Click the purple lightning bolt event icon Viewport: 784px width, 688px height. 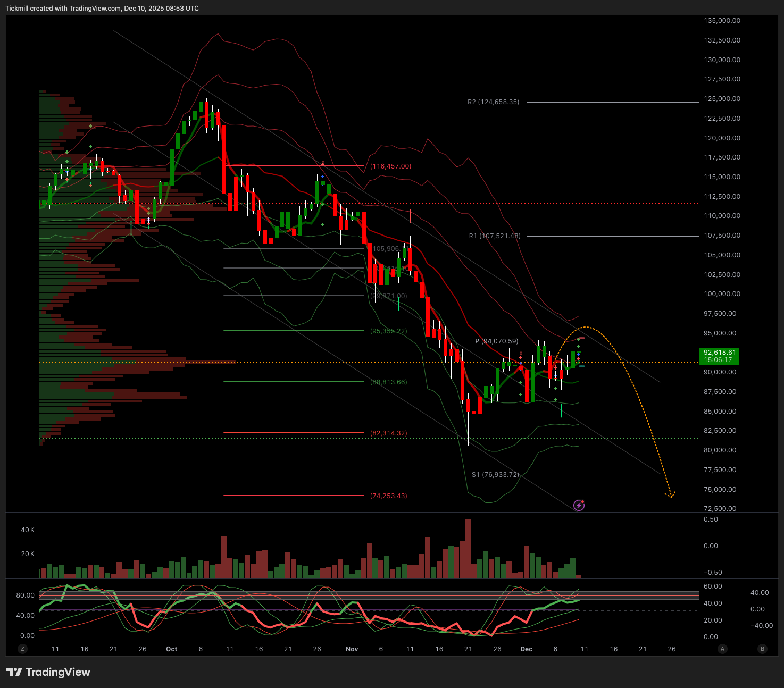(579, 505)
